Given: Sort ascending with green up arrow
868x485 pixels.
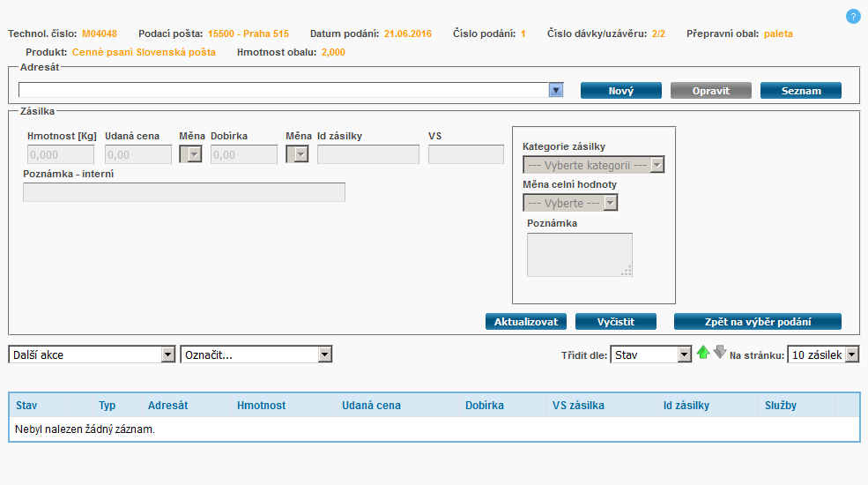Looking at the screenshot, I should tap(702, 353).
